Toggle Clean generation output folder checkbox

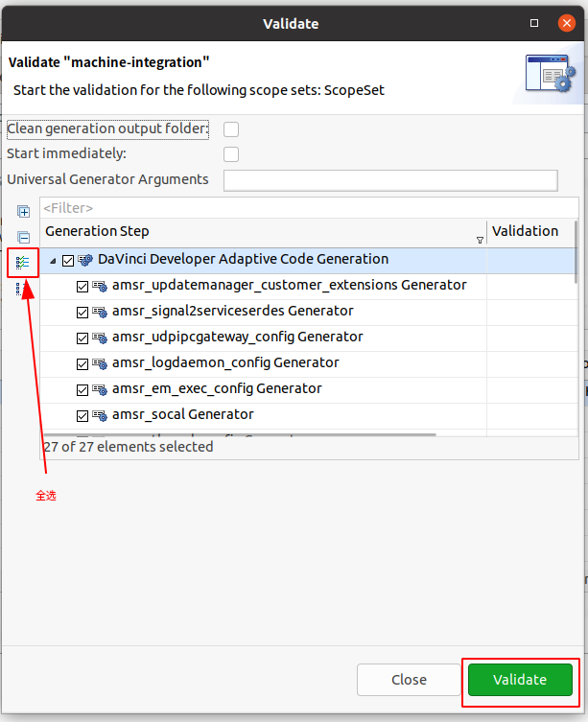[x=231, y=129]
